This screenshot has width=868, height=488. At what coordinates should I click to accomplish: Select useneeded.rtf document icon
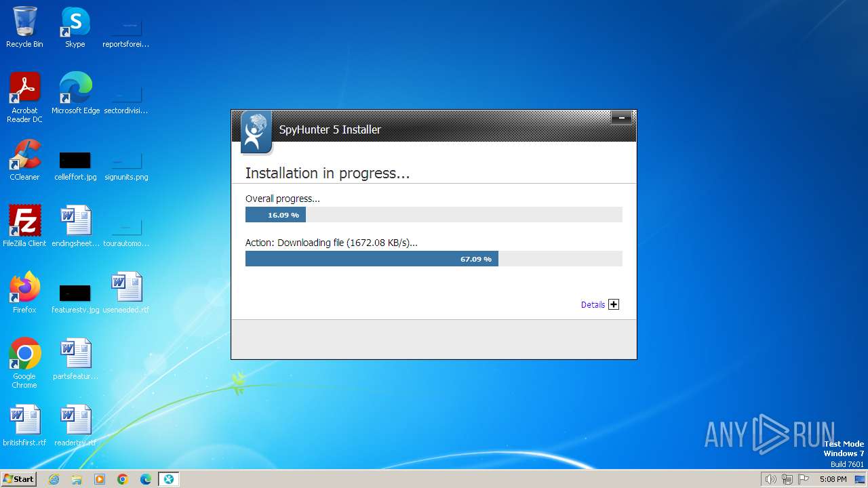(126, 293)
